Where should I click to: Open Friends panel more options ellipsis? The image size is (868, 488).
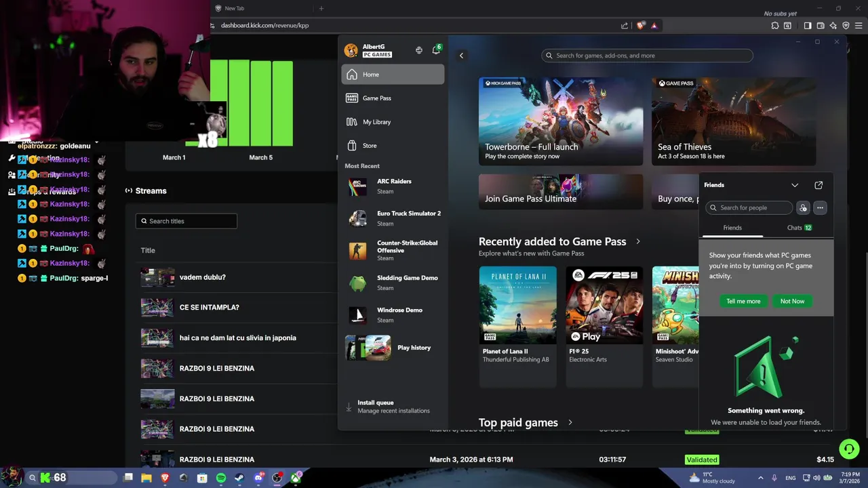coord(820,207)
